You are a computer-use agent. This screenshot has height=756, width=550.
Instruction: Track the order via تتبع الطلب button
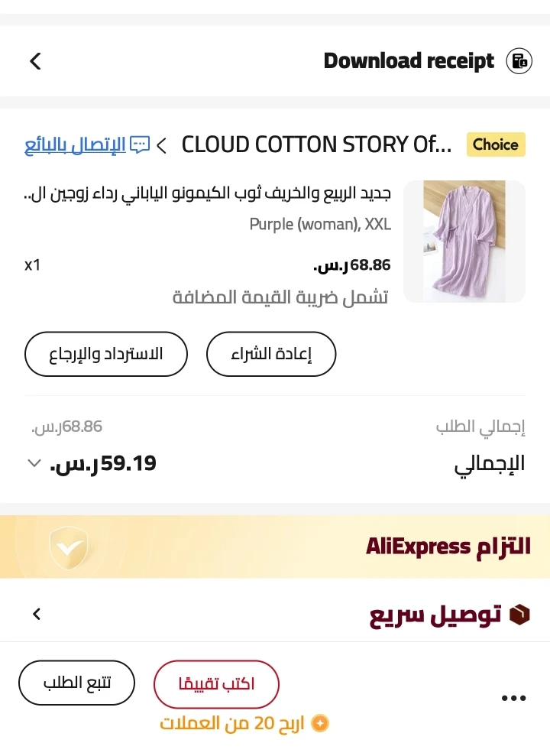(76, 683)
